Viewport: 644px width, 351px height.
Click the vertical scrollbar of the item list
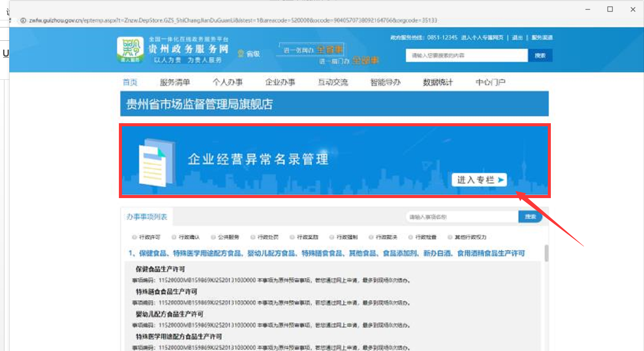(x=546, y=253)
